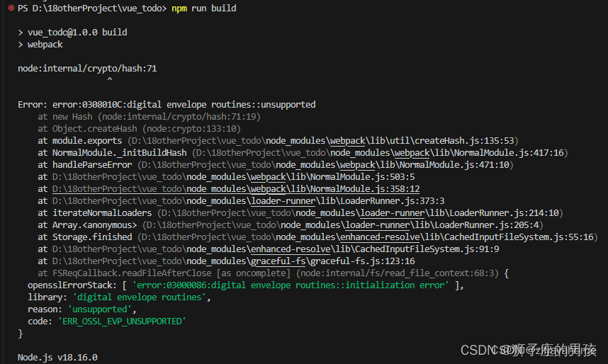Click the 'PS D:\18otherProject\vue_todo>' prompt
608x364 pixels.
[x=92, y=8]
